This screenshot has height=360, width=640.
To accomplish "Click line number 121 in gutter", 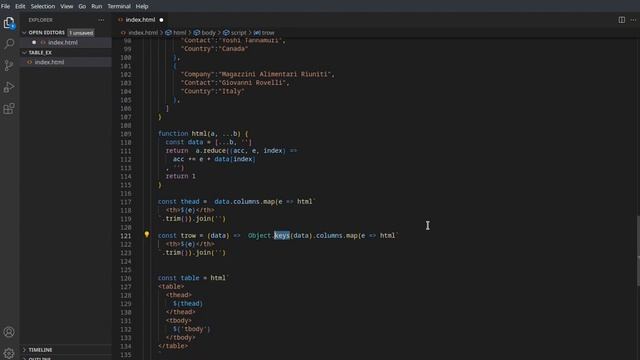I will pos(126,236).
